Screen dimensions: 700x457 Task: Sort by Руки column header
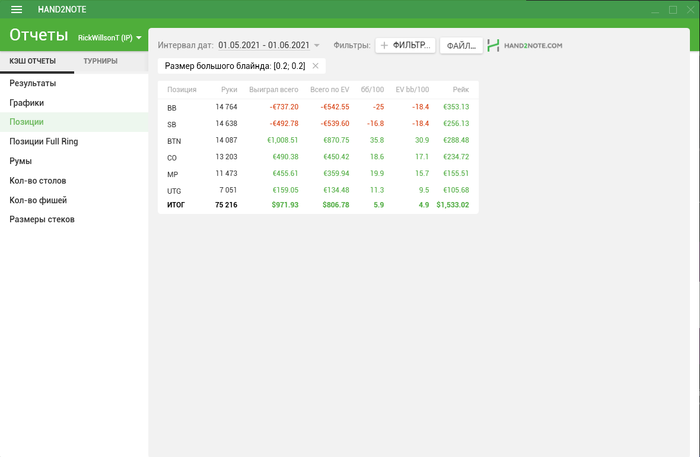coord(229,90)
